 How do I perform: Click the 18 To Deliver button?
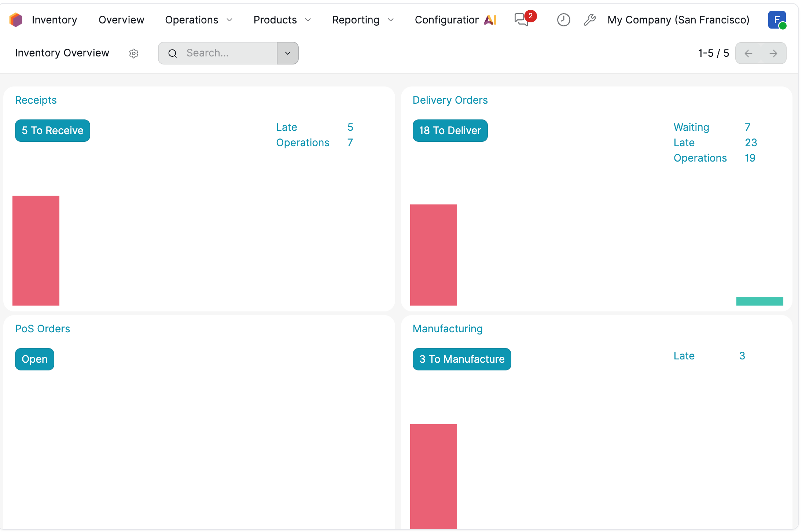[450, 130]
